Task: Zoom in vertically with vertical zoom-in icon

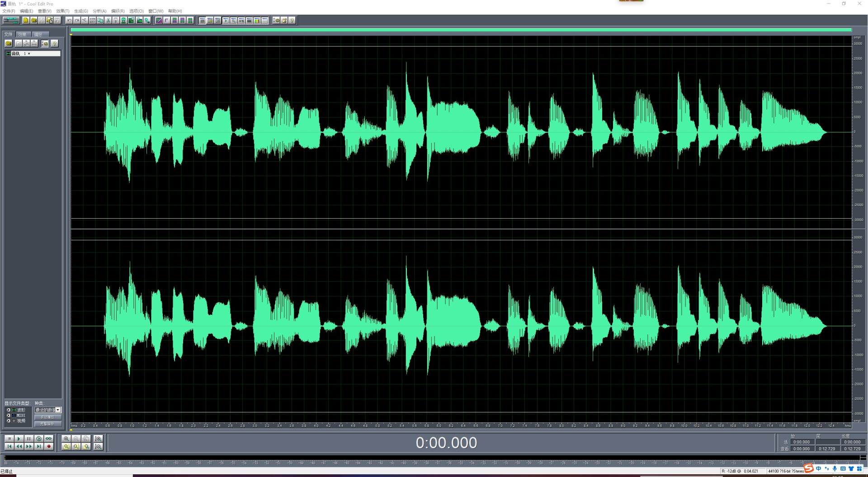Action: (98, 439)
